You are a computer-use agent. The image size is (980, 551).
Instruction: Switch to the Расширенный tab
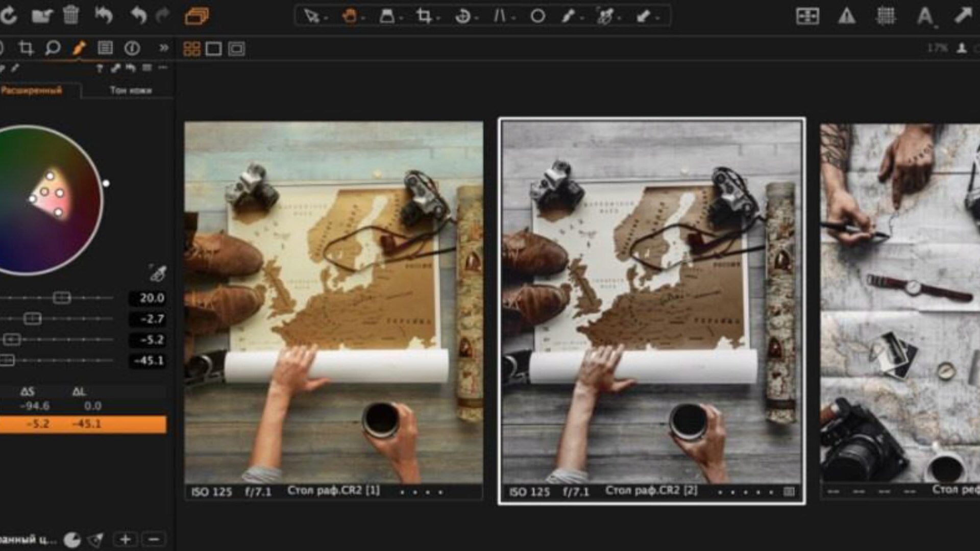32,90
